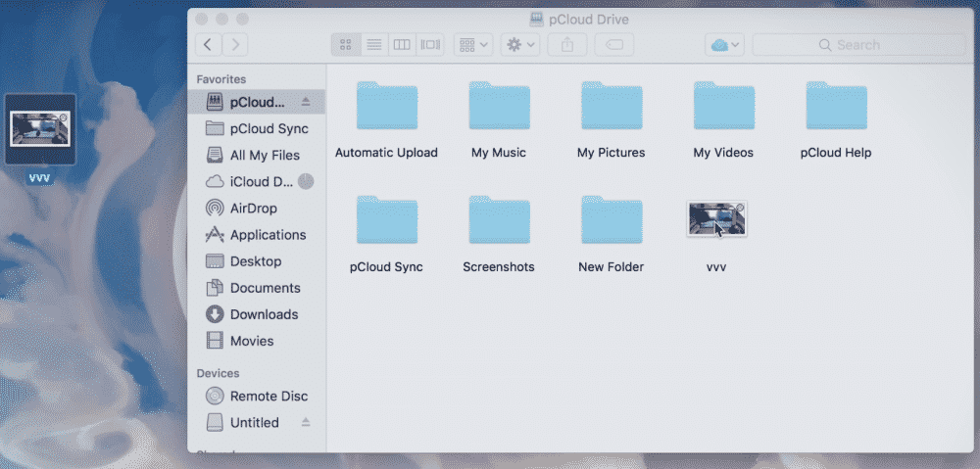Screen dimensions: 980x469
Task: Close the Finder window
Action: pos(201,20)
